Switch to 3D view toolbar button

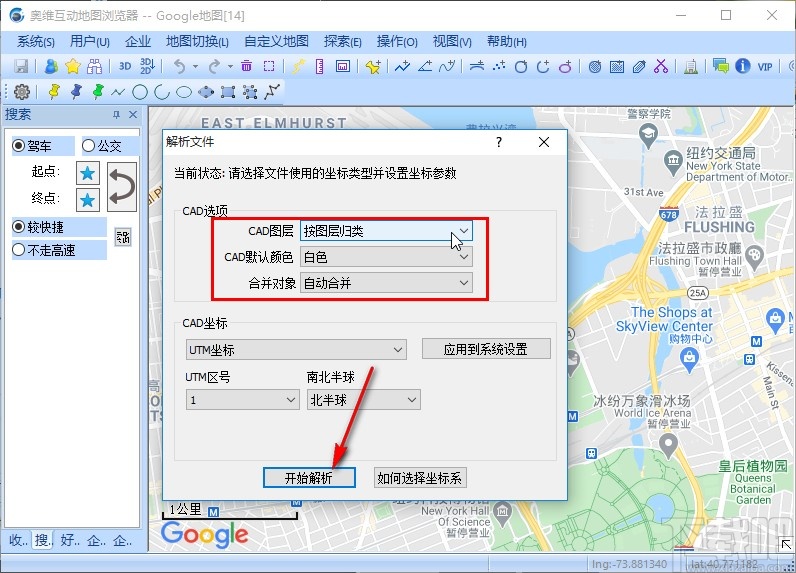125,66
